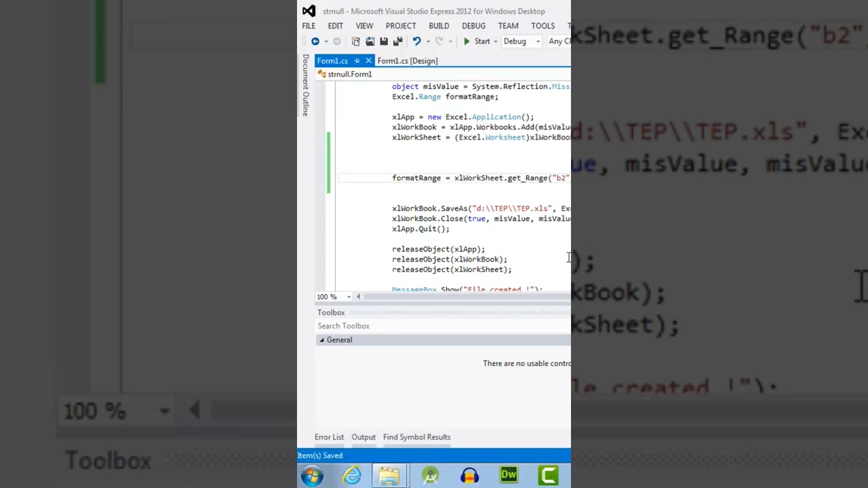Viewport: 868px width, 488px height.
Task: Open the DEBUG menu
Action: tap(473, 26)
